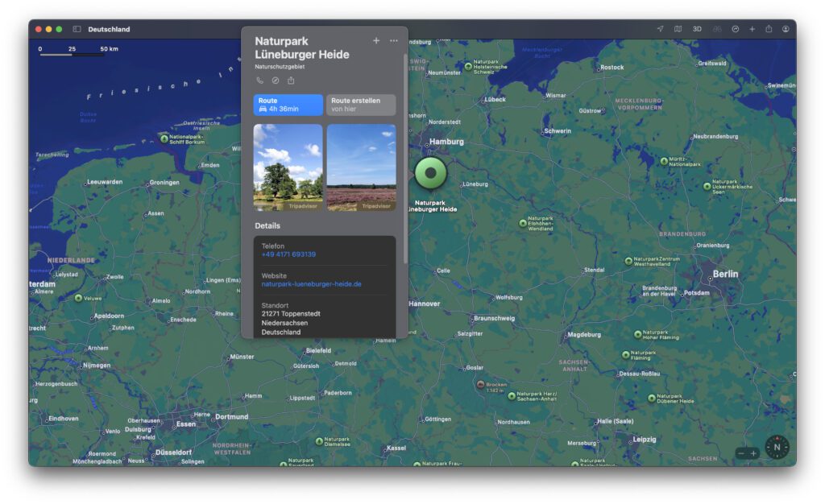The width and height of the screenshot is (825, 504).
Task: Click the website icon on the Naturpark card
Action: click(x=276, y=80)
